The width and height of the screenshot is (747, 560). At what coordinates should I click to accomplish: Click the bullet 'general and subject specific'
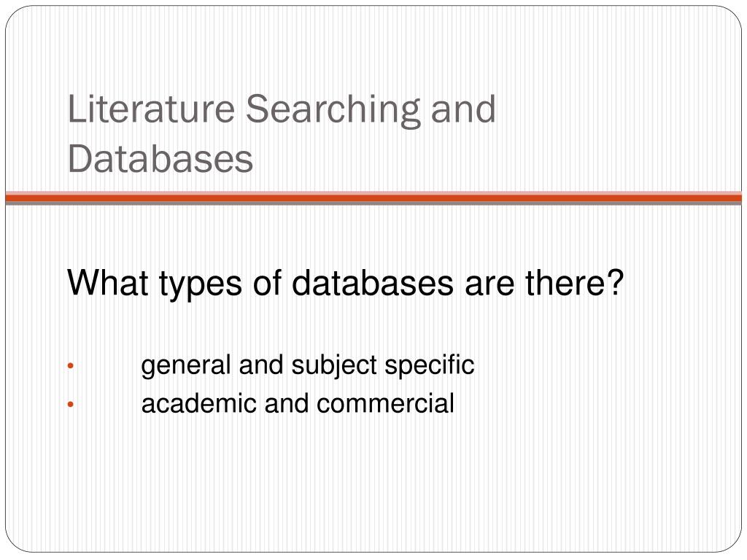(308, 366)
